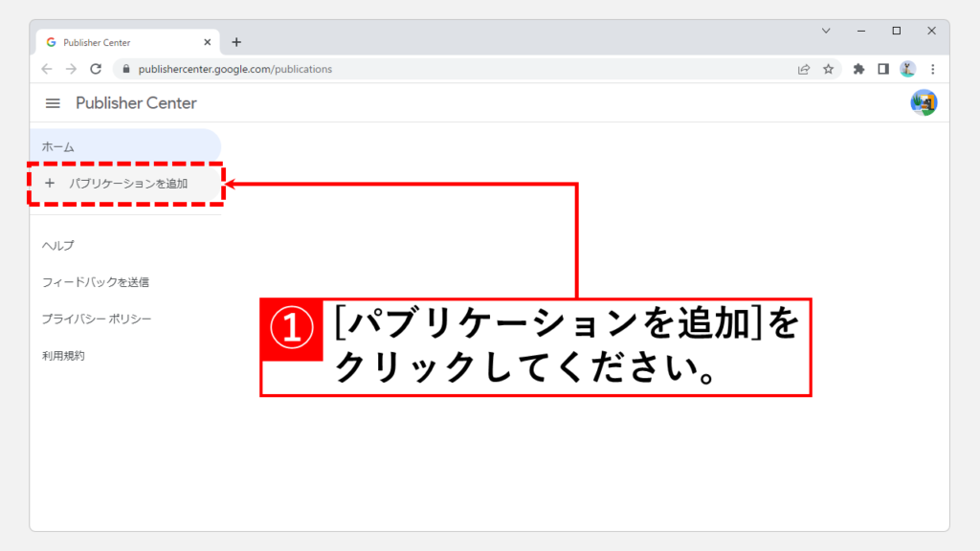Open Chrome three-dot menu
This screenshot has width=980, height=551.
pyautogui.click(x=932, y=69)
